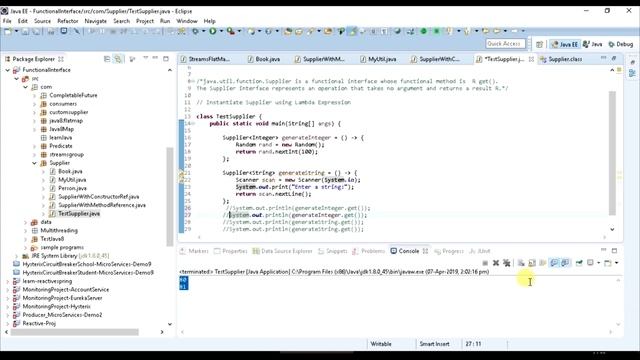Click the 27 : 11 cursor position in status bar

pos(473,344)
